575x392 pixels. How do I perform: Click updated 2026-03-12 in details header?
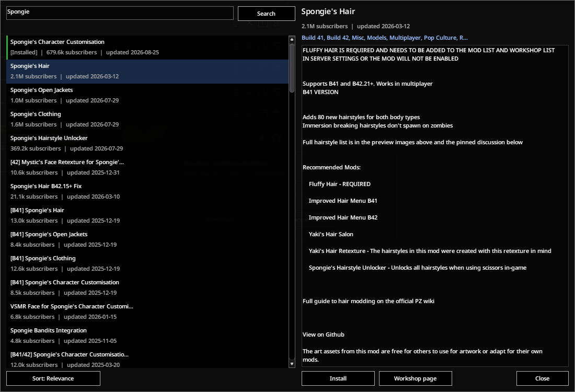coord(383,27)
